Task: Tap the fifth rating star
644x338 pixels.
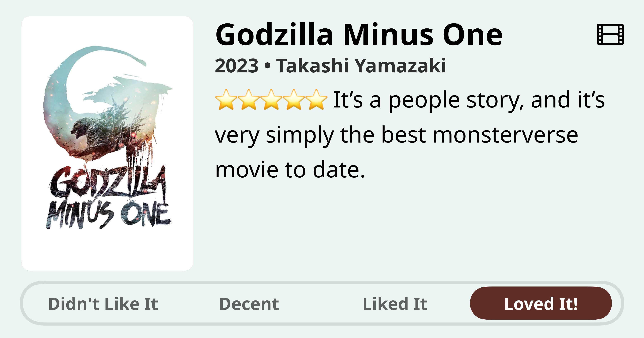Action: coord(316,100)
